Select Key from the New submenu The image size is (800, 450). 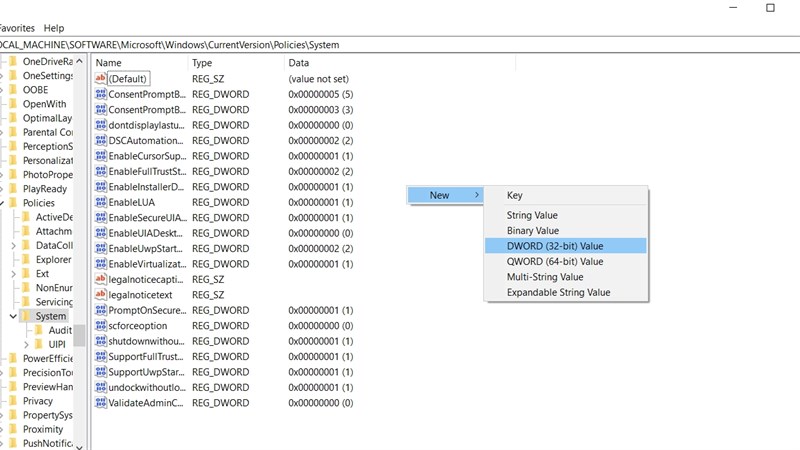515,196
